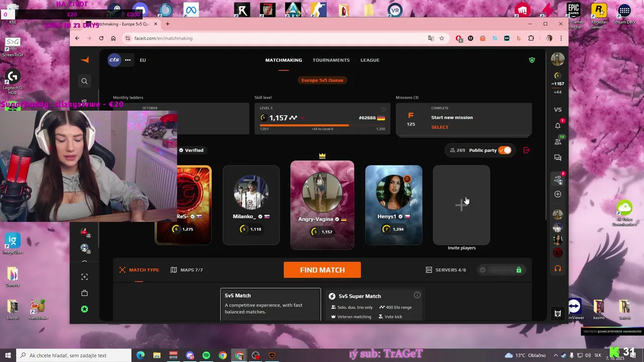The height and width of the screenshot is (362, 644).
Task: Open the Servers 4/6 selector
Action: 446,270
